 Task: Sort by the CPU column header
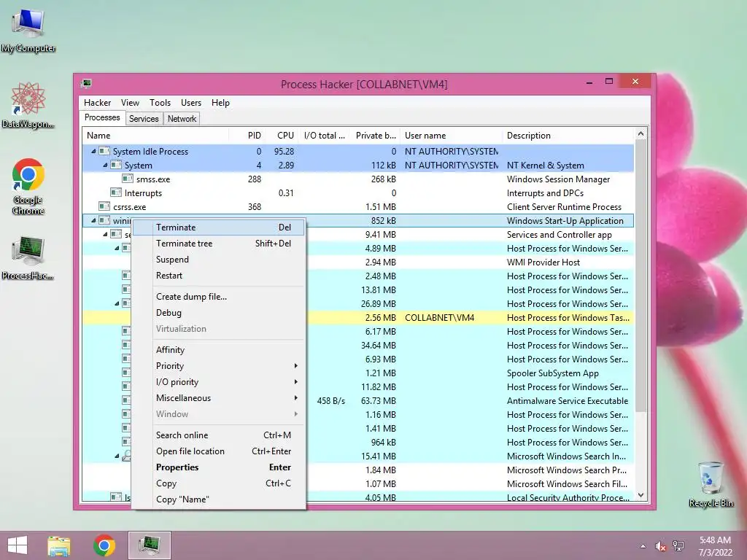(283, 136)
